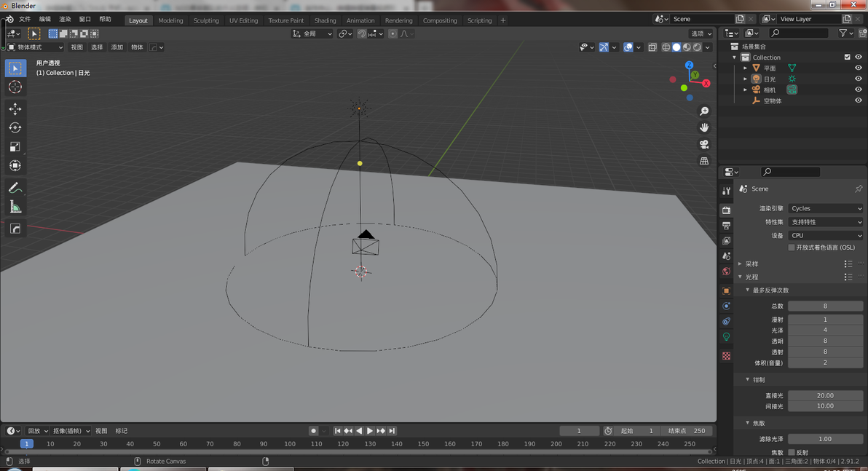Hide the 日光 light in outliner

[858, 79]
